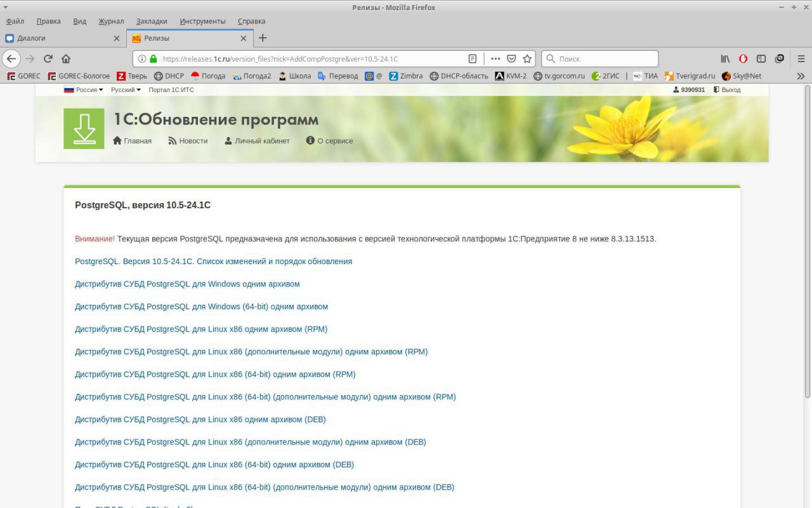This screenshot has width=812, height=508.
Task: Open the Файл menu
Action: pos(15,21)
